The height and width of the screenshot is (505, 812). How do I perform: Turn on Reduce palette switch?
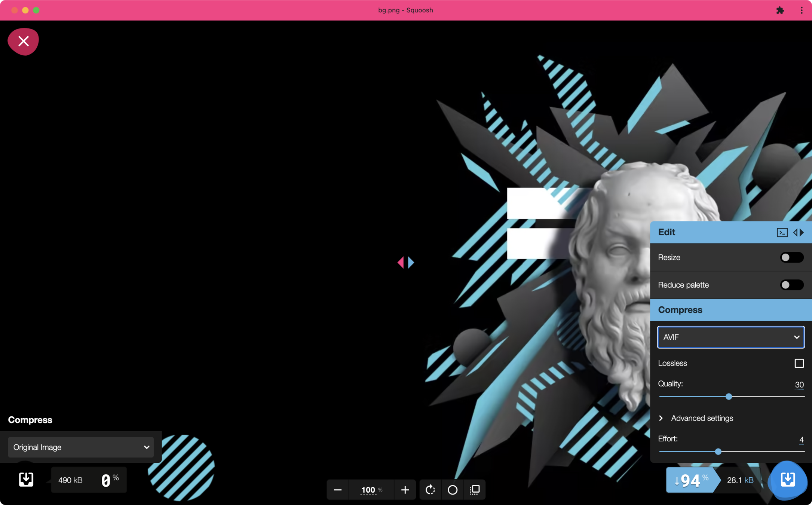(x=791, y=285)
